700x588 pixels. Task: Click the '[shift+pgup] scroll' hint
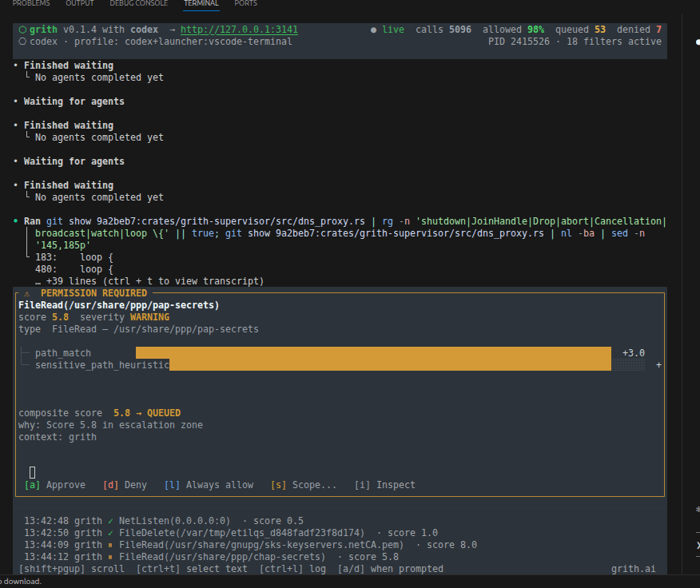[x=71, y=569]
